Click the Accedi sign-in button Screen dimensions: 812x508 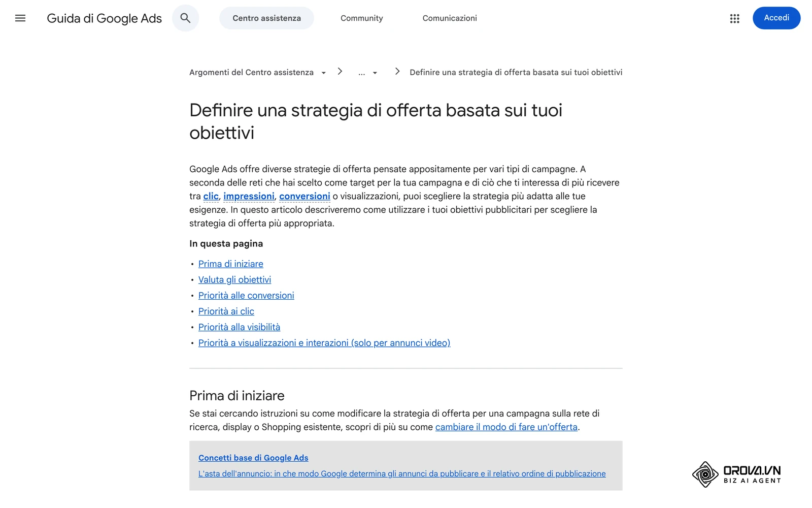pyautogui.click(x=776, y=18)
